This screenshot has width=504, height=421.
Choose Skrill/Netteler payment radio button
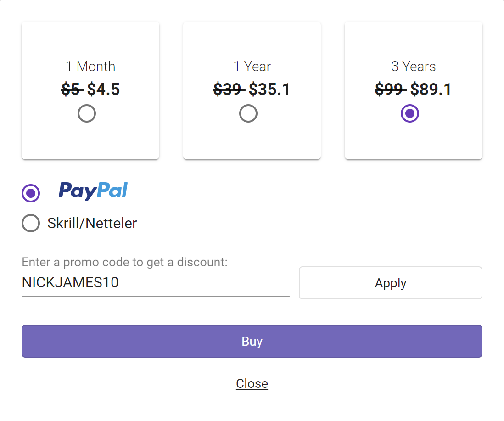tap(31, 223)
